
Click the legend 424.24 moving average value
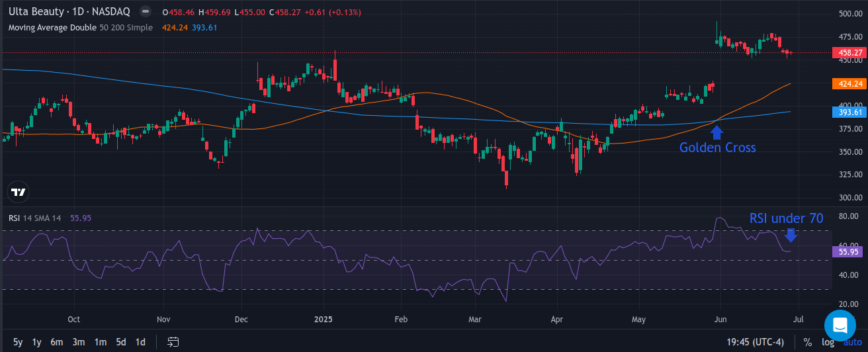pyautogui.click(x=174, y=27)
